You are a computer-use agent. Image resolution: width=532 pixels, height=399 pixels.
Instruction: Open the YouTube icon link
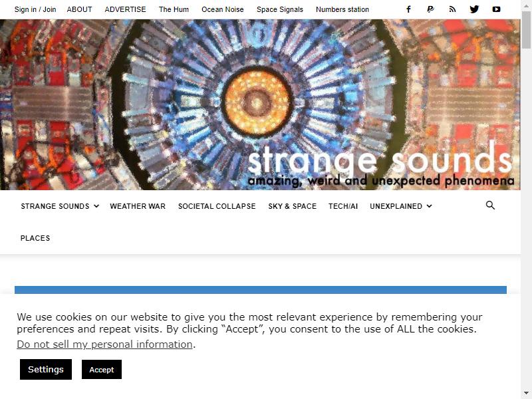tap(496, 9)
